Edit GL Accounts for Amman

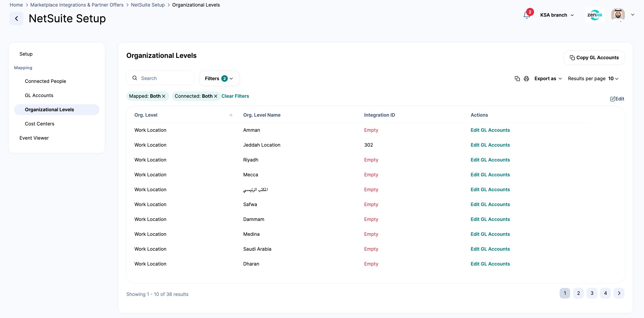coord(490,130)
